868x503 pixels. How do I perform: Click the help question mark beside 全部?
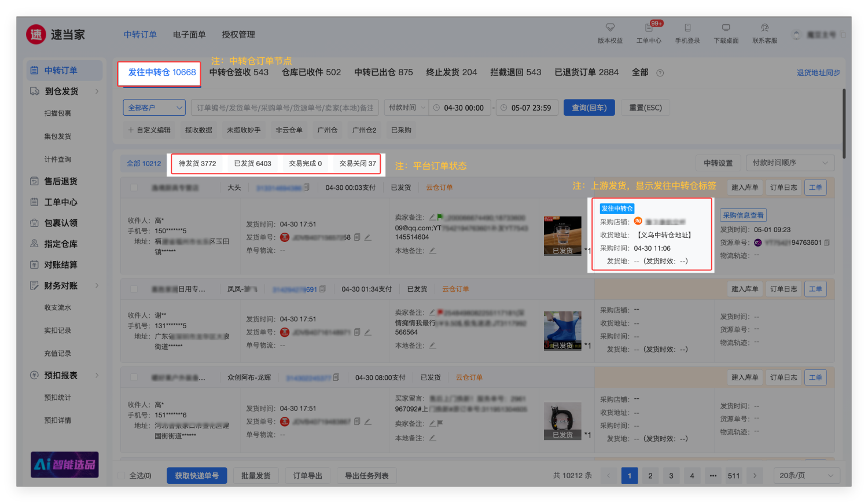coord(660,73)
